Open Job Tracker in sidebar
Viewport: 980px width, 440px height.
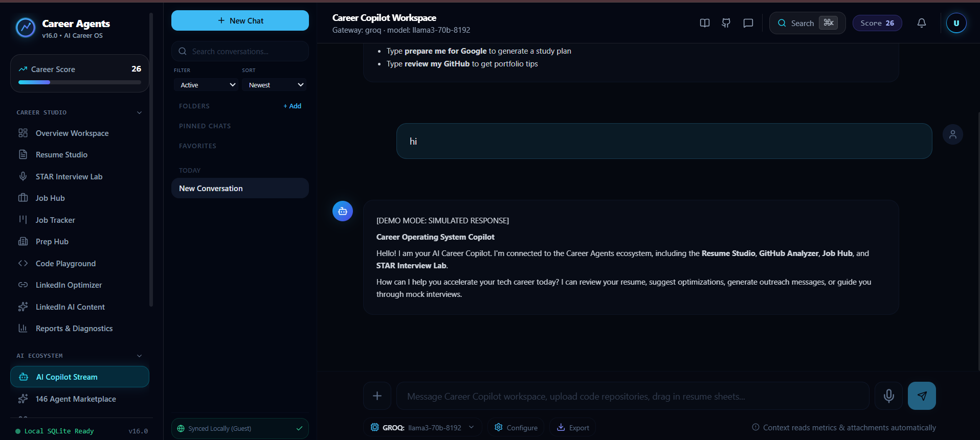pyautogui.click(x=80, y=220)
